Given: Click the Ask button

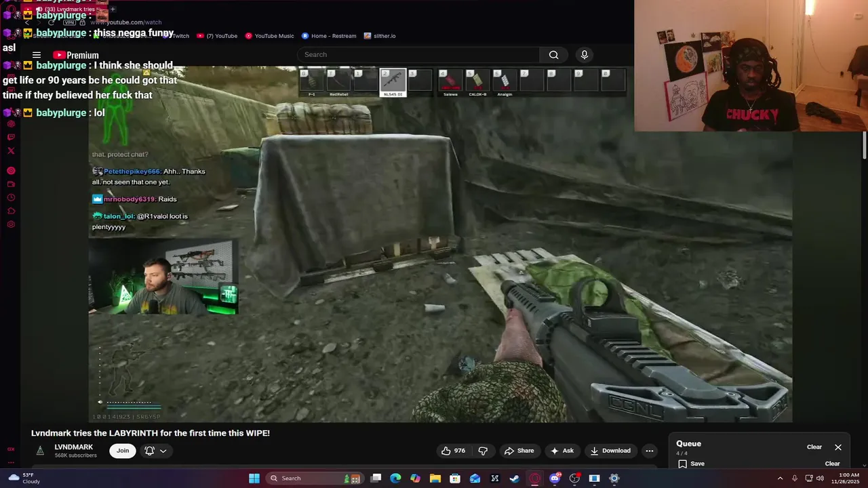Looking at the screenshot, I should click(x=562, y=451).
